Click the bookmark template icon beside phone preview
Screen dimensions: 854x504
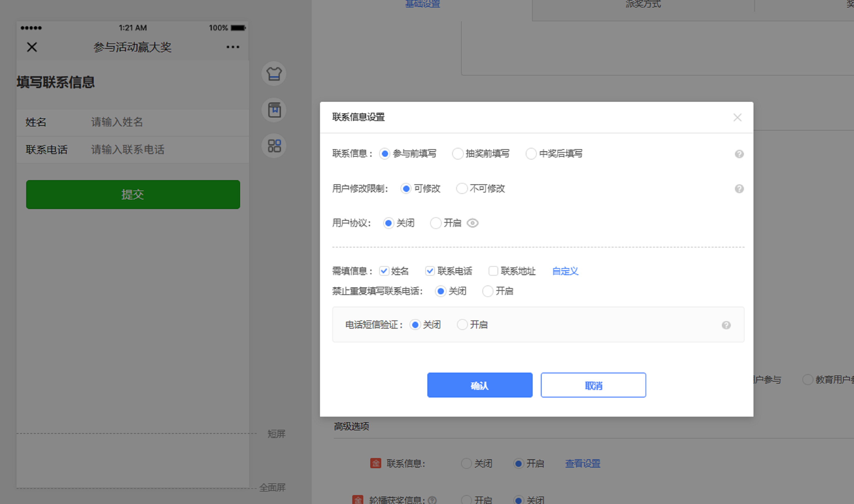[x=274, y=110]
